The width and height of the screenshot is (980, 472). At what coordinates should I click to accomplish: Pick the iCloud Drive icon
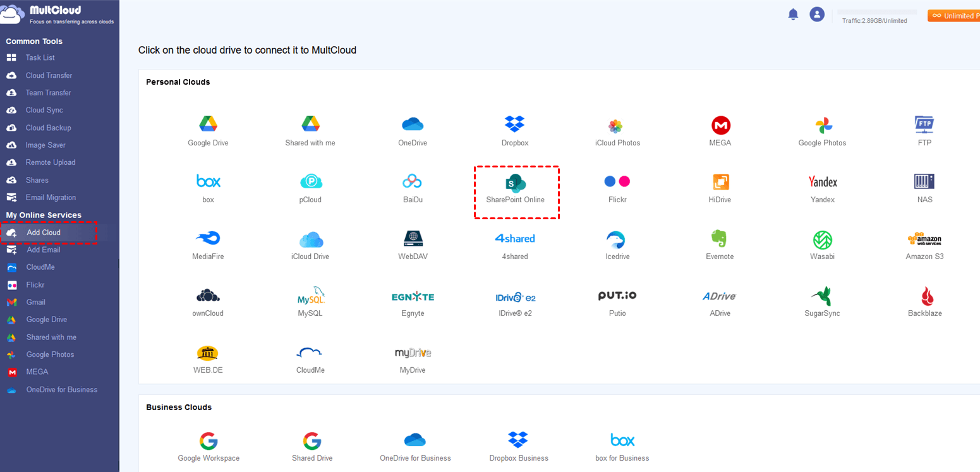(311, 239)
